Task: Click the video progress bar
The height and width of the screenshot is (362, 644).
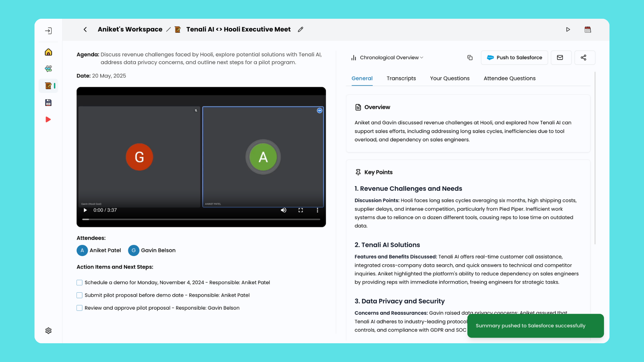Action: (201, 219)
